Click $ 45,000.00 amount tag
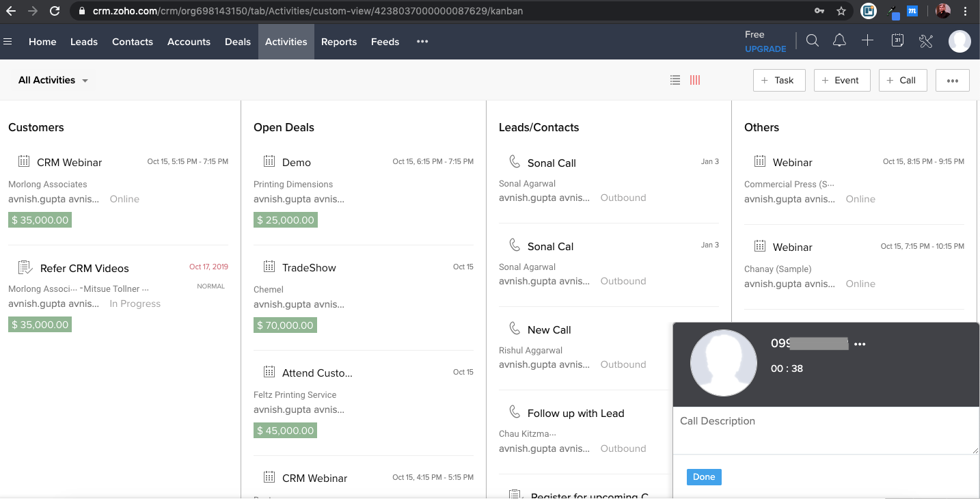The height and width of the screenshot is (499, 980). pos(285,431)
